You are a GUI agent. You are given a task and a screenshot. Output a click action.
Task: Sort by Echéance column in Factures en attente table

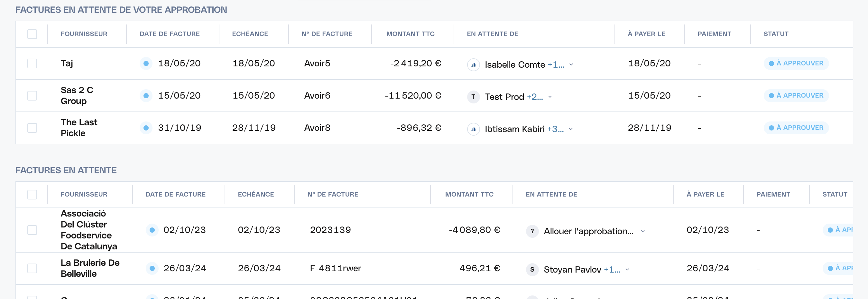[256, 194]
